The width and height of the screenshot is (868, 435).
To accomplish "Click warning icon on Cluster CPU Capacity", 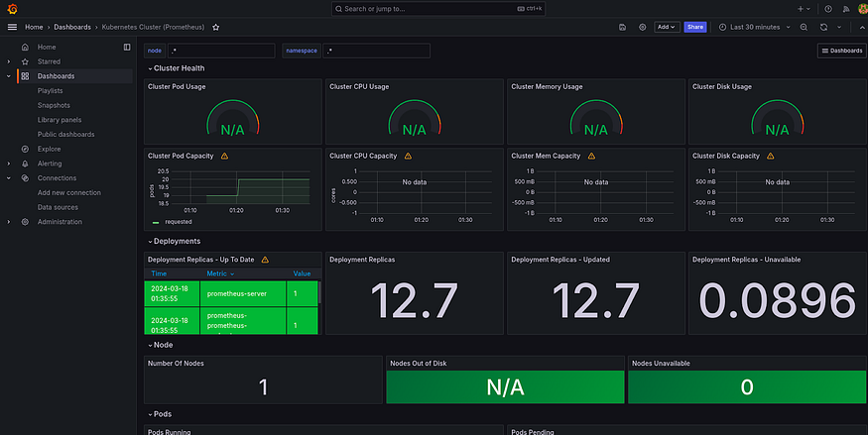I will [408, 156].
